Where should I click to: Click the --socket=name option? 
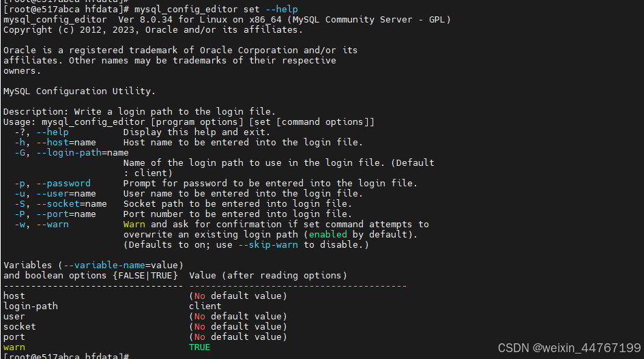[72, 204]
